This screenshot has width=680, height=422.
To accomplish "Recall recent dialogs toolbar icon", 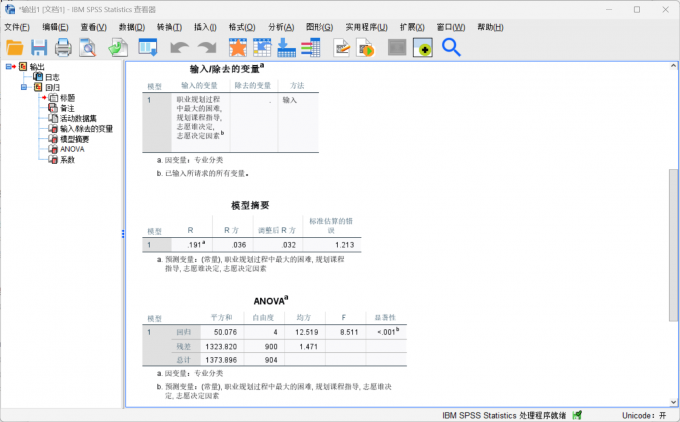I will tap(148, 48).
